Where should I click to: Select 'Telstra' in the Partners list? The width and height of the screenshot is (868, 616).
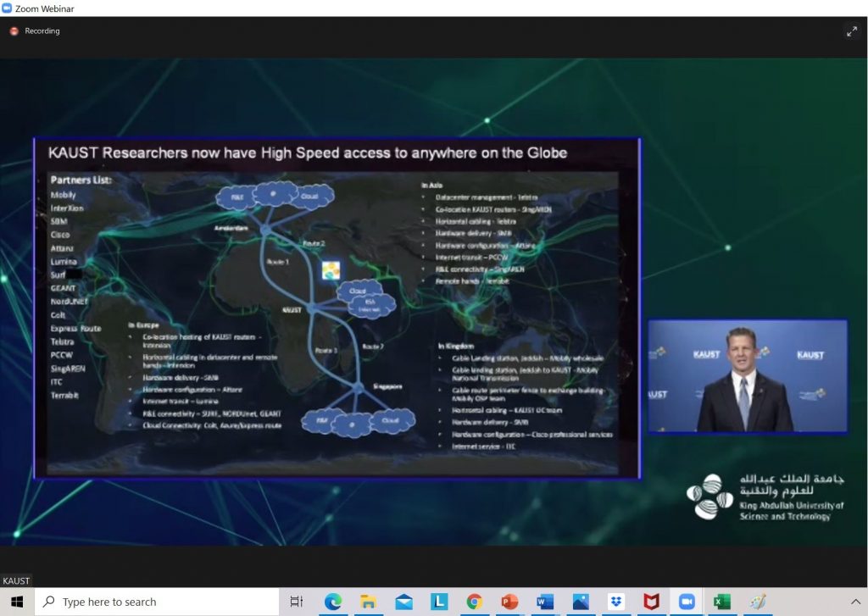[x=62, y=341]
